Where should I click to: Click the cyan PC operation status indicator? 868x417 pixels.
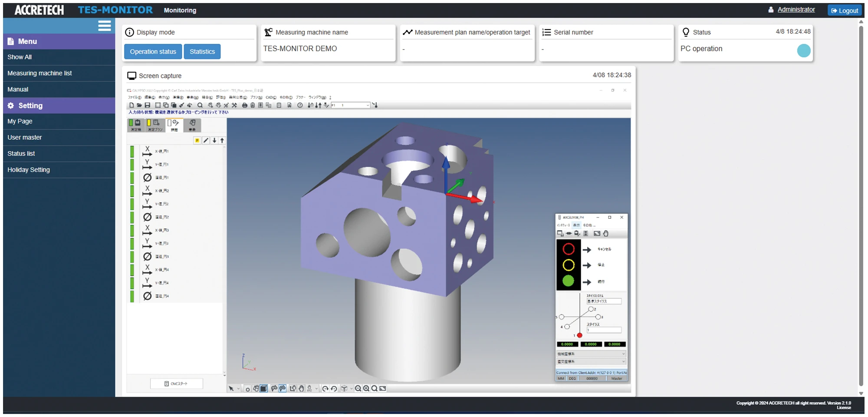coord(804,50)
